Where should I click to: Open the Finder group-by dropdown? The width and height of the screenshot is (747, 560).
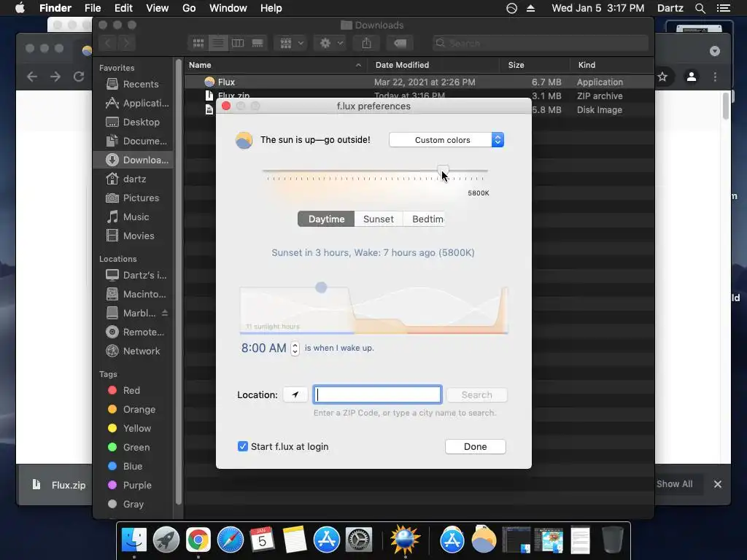[x=292, y=43]
